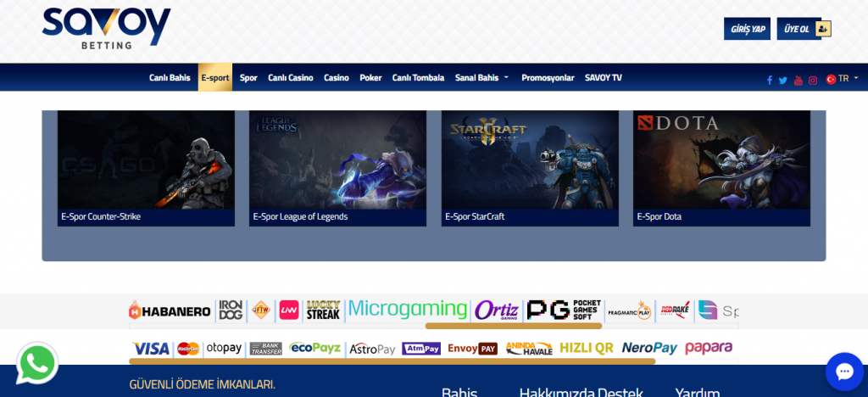
Task: Open the Promosyonlar page
Action: 548,77
